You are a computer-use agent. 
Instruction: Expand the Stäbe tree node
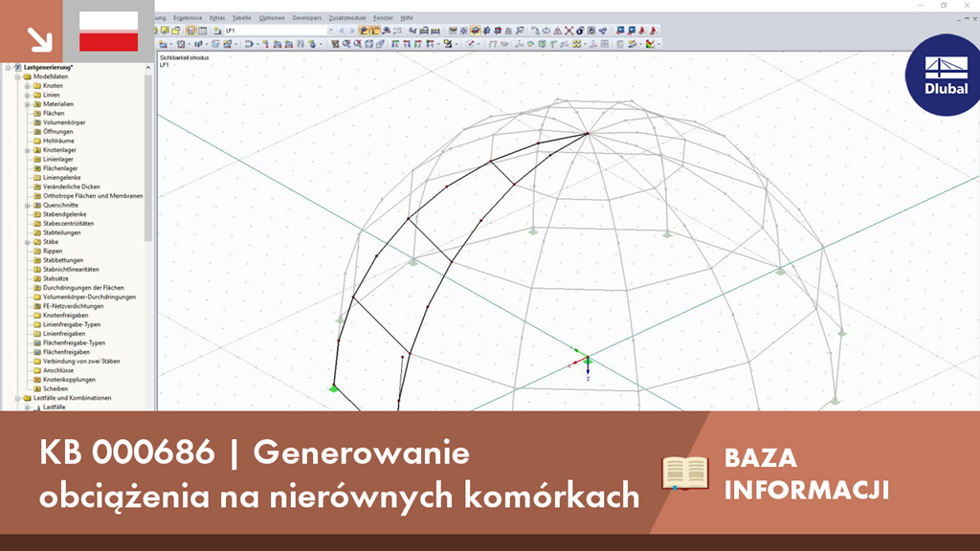pos(28,242)
